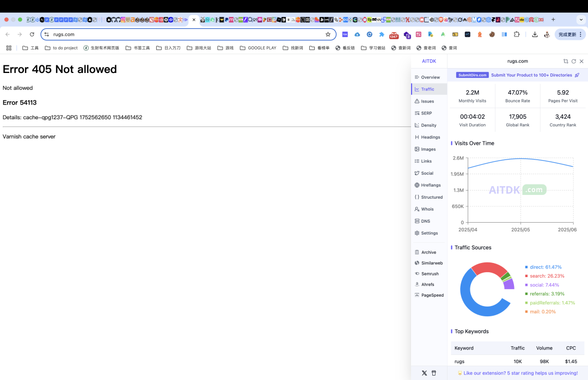This screenshot has width=588, height=380.
Task: Open the apps grid in bookmarks bar
Action: point(9,48)
